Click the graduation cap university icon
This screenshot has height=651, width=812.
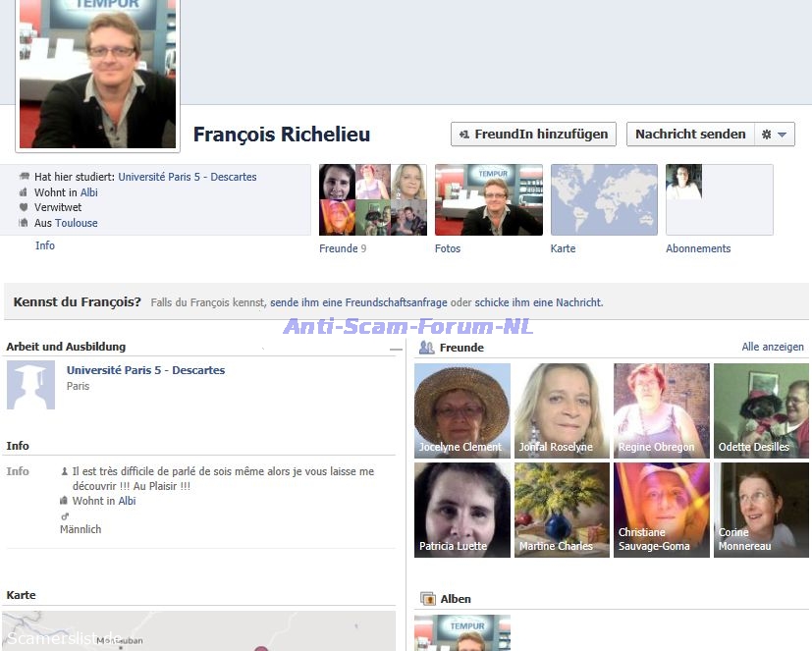(31, 384)
